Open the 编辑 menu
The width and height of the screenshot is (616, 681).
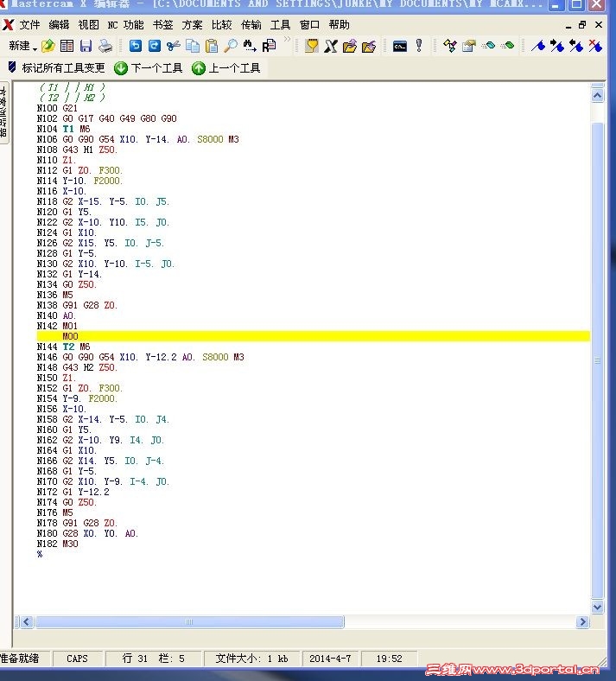pos(59,25)
